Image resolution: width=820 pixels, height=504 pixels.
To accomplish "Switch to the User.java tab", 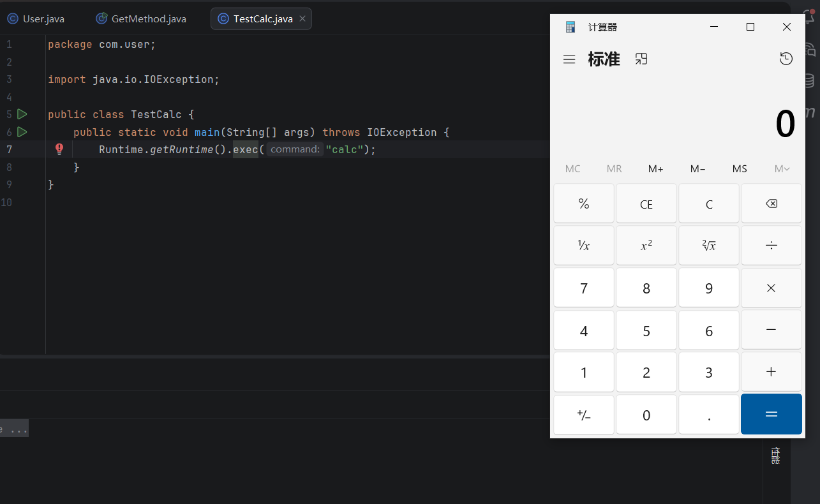I will (36, 19).
